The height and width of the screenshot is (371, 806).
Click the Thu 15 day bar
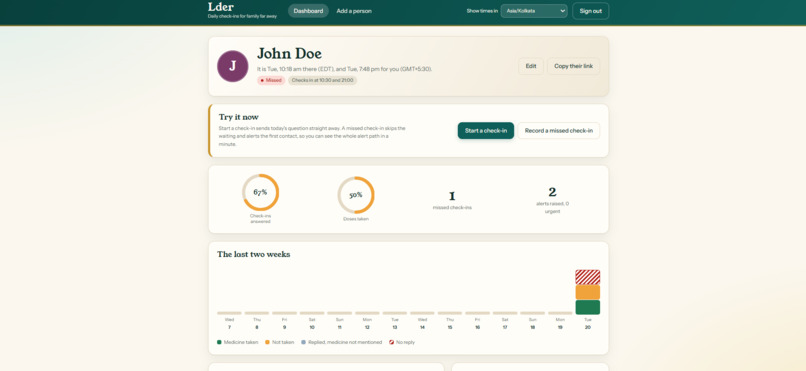pos(450,313)
